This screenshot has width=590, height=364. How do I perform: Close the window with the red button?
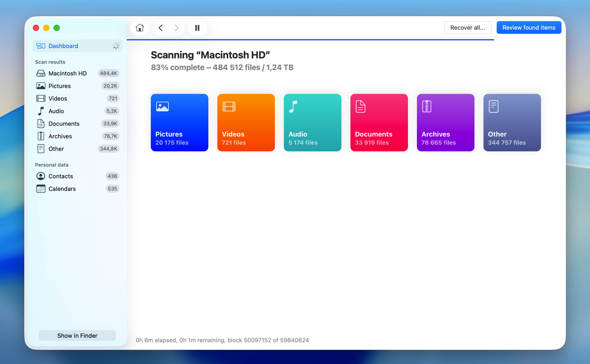[x=36, y=28]
